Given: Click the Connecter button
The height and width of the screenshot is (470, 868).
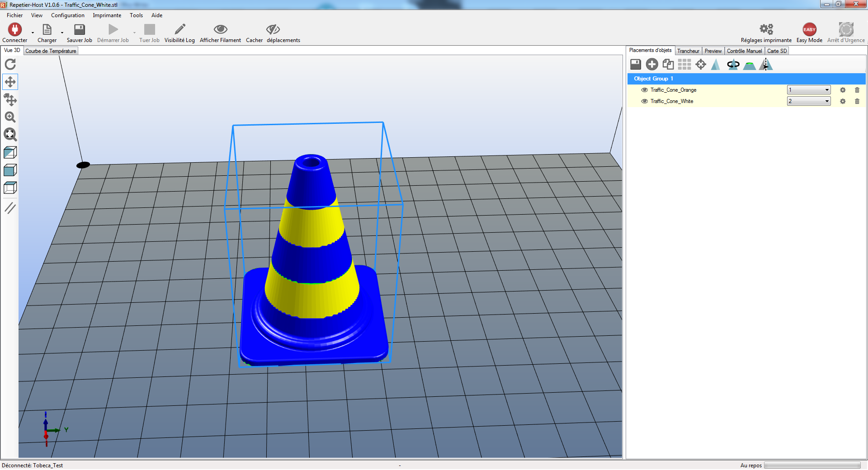Looking at the screenshot, I should tap(14, 33).
